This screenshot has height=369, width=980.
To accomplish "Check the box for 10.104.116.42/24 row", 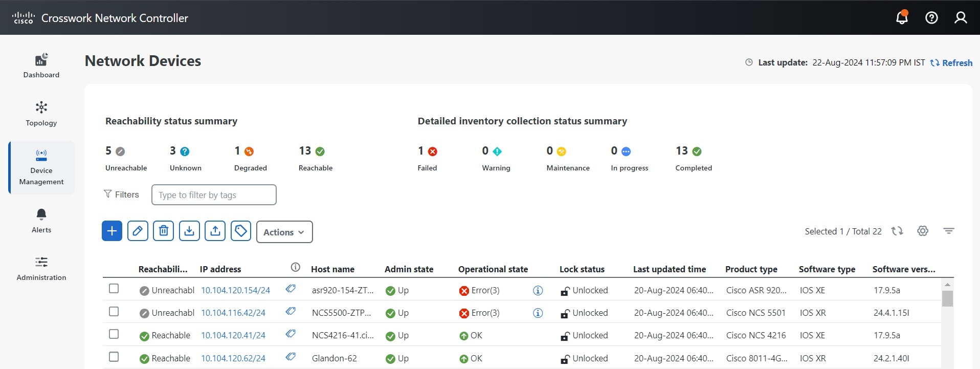I will pos(114,311).
